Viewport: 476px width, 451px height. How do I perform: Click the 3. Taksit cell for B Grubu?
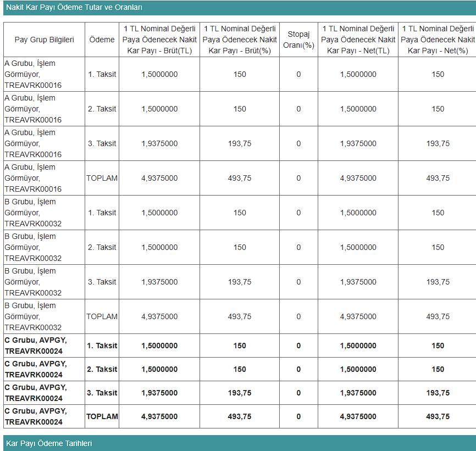tap(102, 282)
